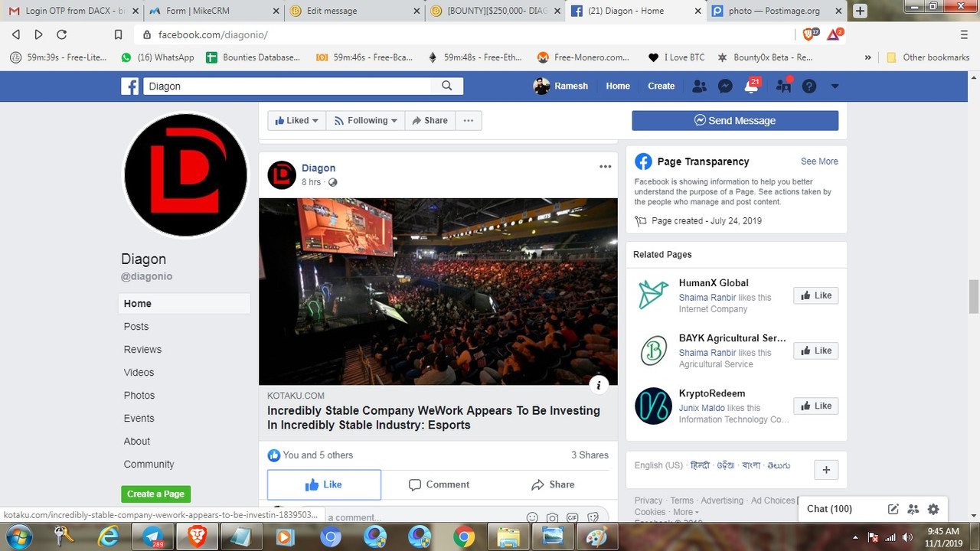Open Messenger icon in top bar

725,86
